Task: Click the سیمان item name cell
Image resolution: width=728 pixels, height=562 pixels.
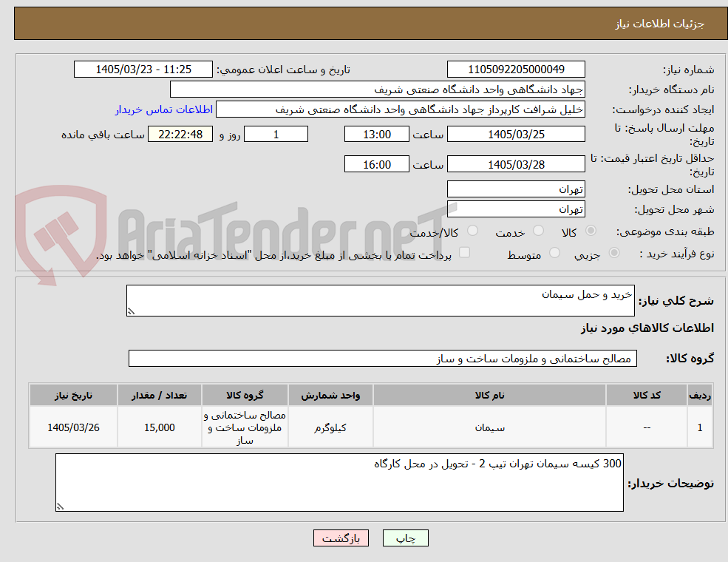Action: 489,427
